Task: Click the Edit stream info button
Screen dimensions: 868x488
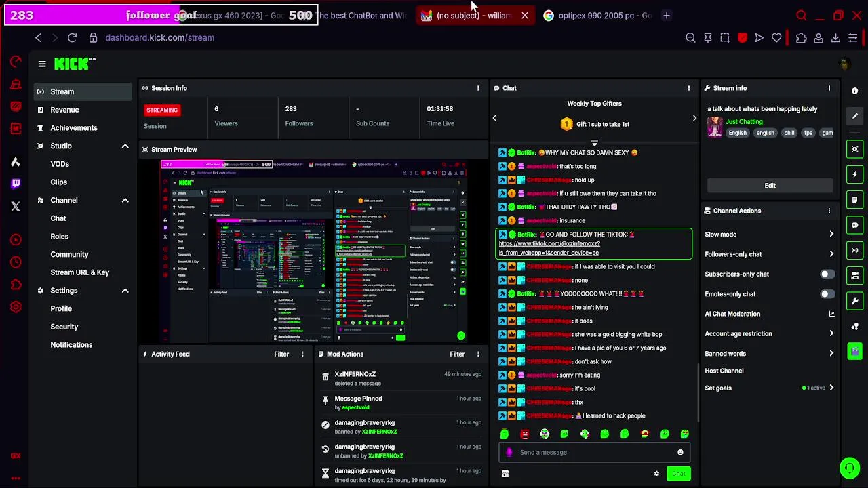Action: [x=770, y=186]
